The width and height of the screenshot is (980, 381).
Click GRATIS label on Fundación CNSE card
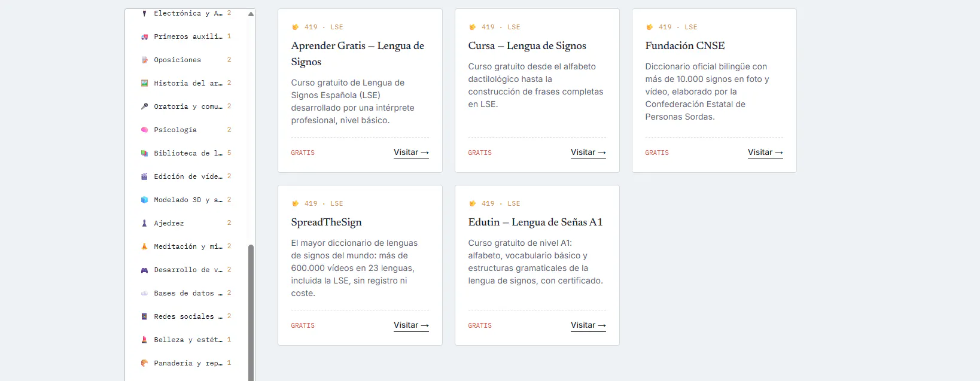tap(657, 153)
